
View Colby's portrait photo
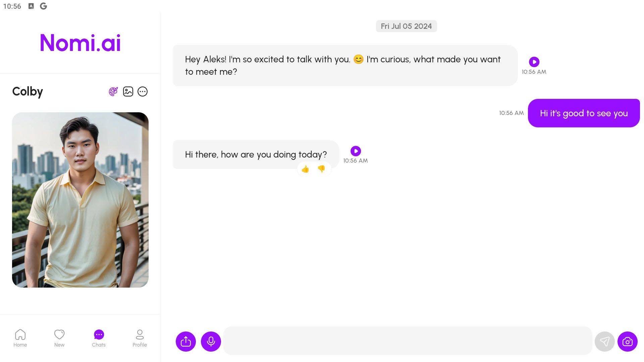(x=80, y=200)
